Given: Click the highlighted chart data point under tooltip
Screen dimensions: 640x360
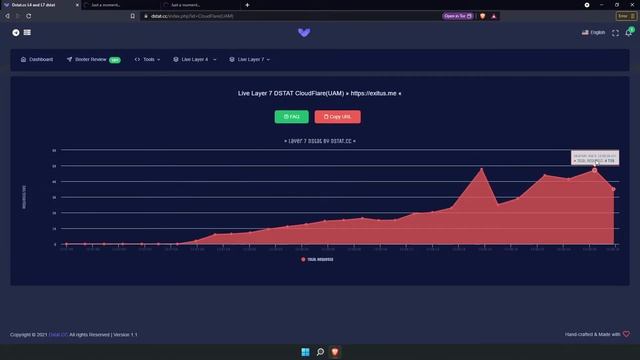Looking at the screenshot, I should 594,170.
